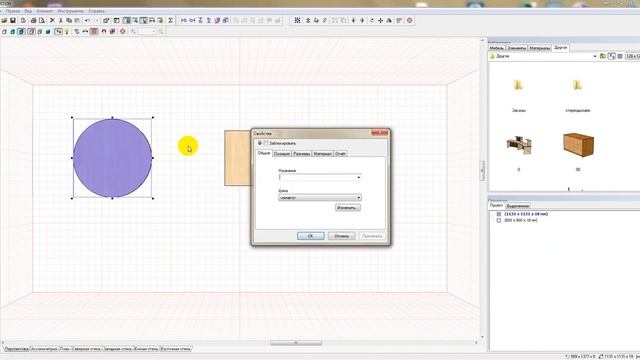Image resolution: width=640 pixels, height=360 pixels.
Task: Select the Мебель library tab
Action: point(497,48)
